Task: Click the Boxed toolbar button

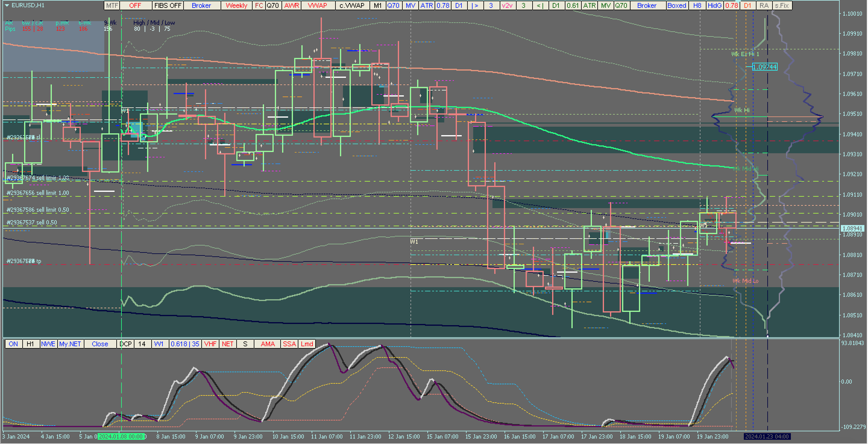Action: [x=677, y=5]
